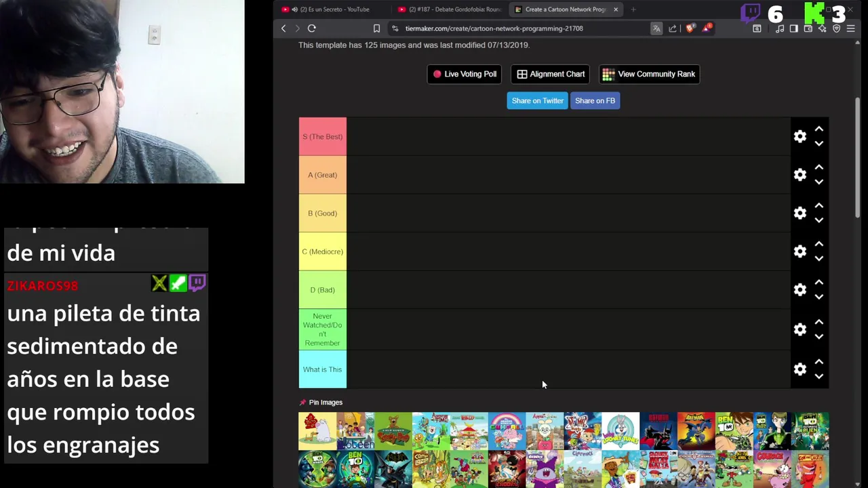Move the Never Watched row down

click(x=818, y=337)
